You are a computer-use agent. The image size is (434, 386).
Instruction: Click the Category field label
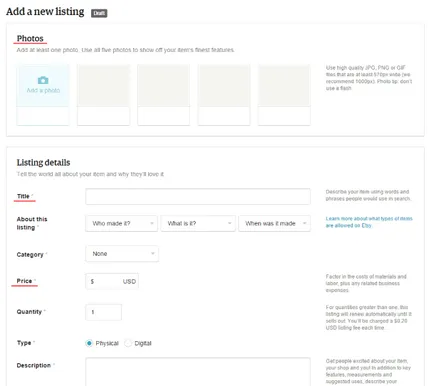click(30, 255)
